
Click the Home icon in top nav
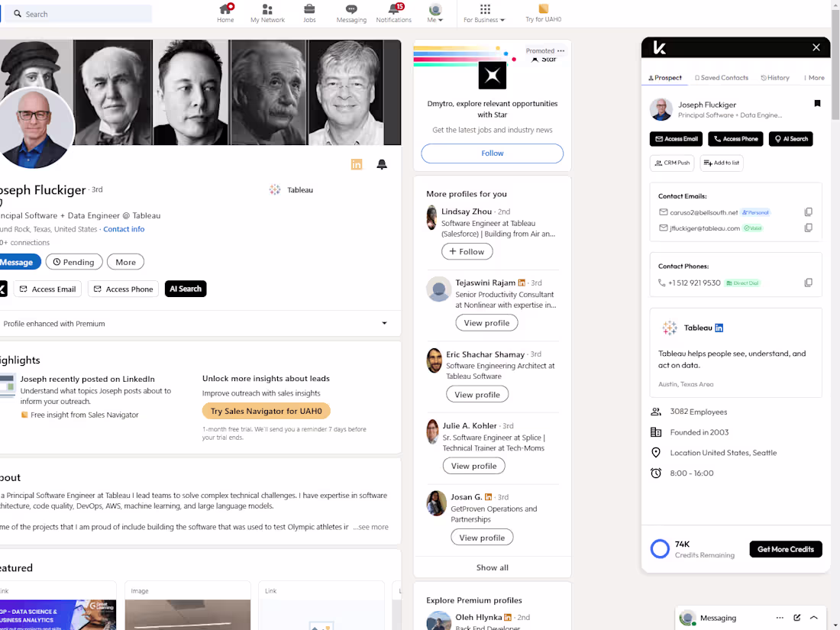225,13
